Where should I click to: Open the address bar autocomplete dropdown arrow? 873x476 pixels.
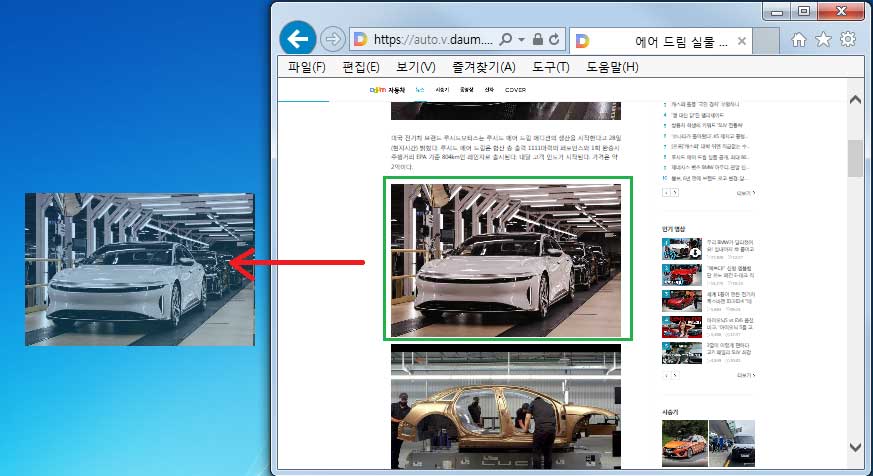point(522,40)
